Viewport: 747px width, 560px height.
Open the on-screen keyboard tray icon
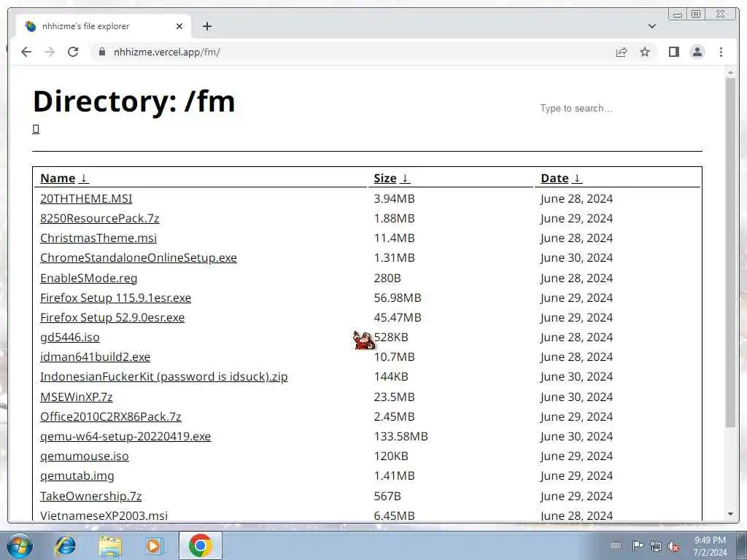(616, 545)
